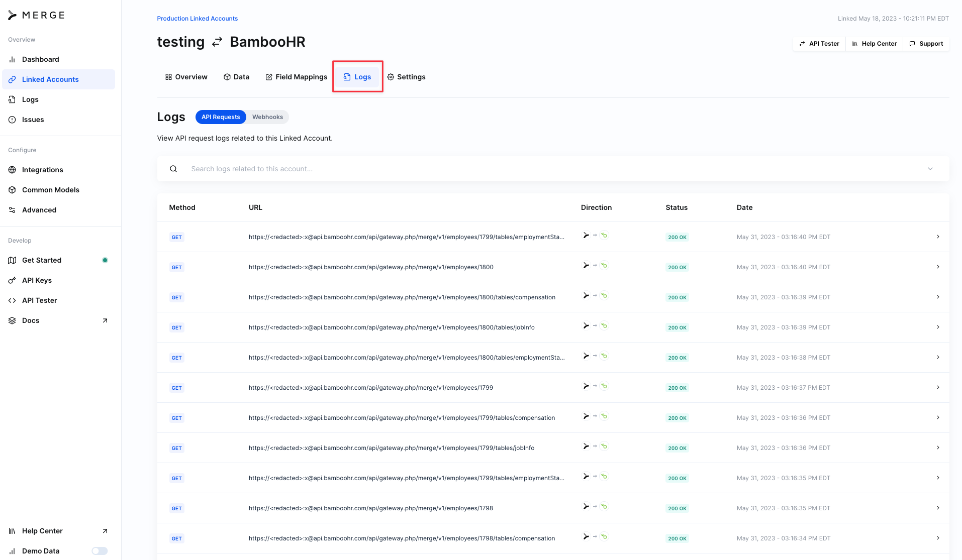962x560 pixels.
Task: Click the search magnifier icon
Action: coord(173,169)
